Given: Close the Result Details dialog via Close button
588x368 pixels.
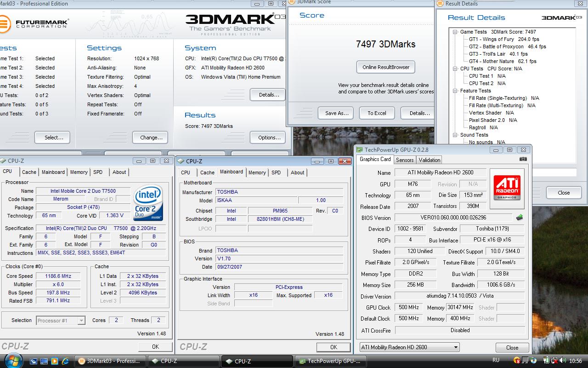Looking at the screenshot, I should click(x=564, y=193).
